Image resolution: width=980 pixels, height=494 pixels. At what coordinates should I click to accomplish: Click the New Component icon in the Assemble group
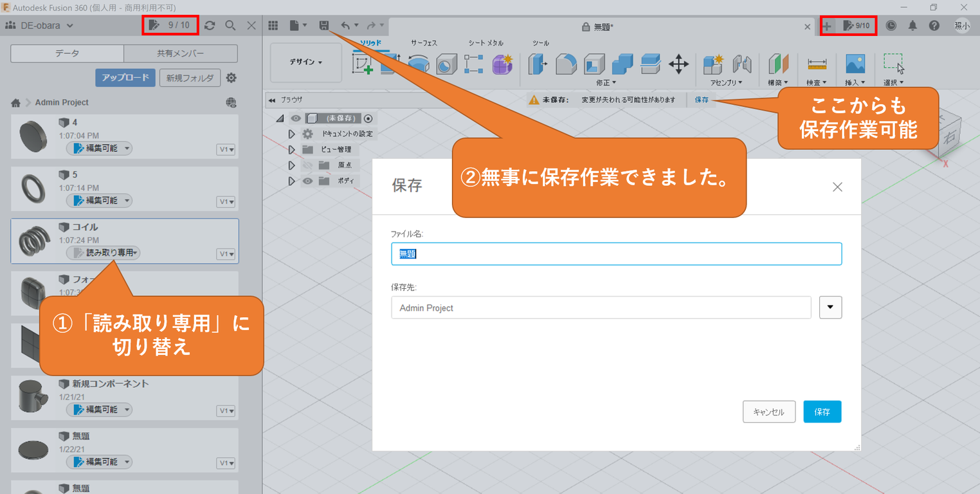(714, 64)
